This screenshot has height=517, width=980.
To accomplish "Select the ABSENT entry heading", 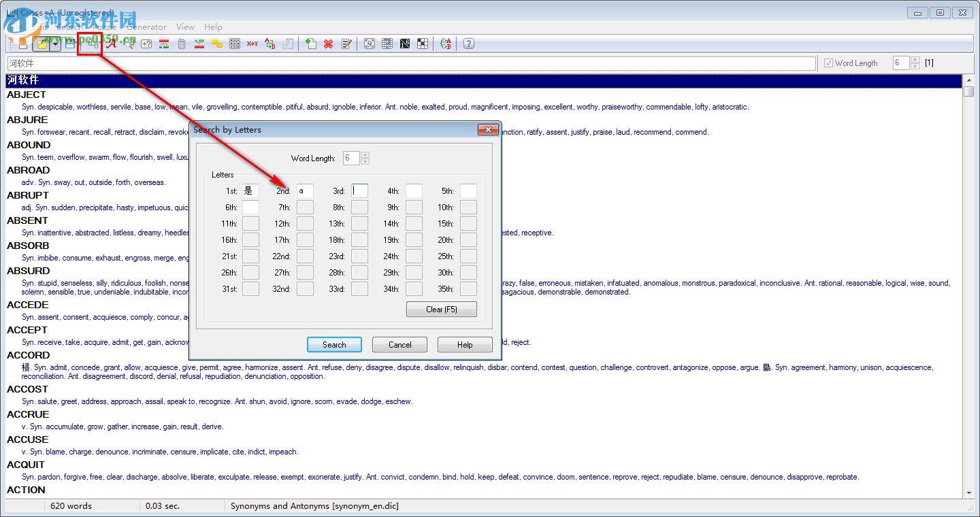I will click(x=27, y=221).
